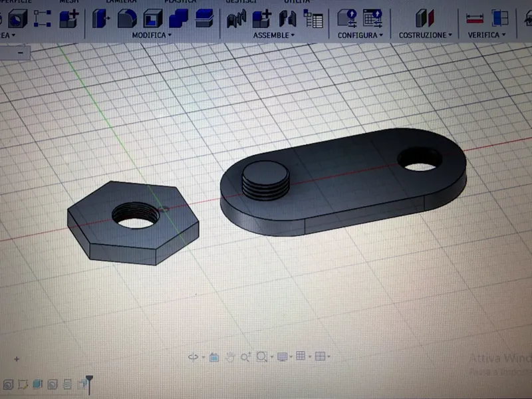This screenshot has height=399, width=532.
Task: Select the teal extrude feature in the timeline
Action: click(37, 384)
